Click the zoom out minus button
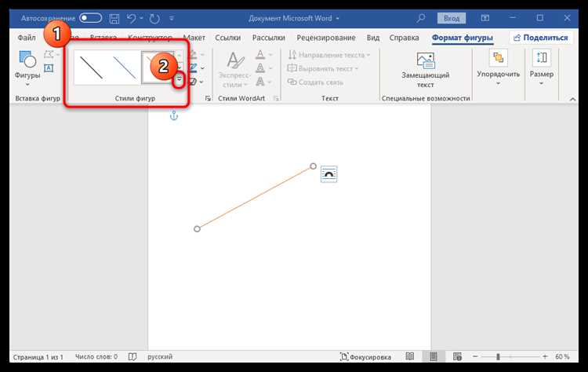Image resolution: width=588 pixels, height=372 pixels. pyautogui.click(x=475, y=356)
